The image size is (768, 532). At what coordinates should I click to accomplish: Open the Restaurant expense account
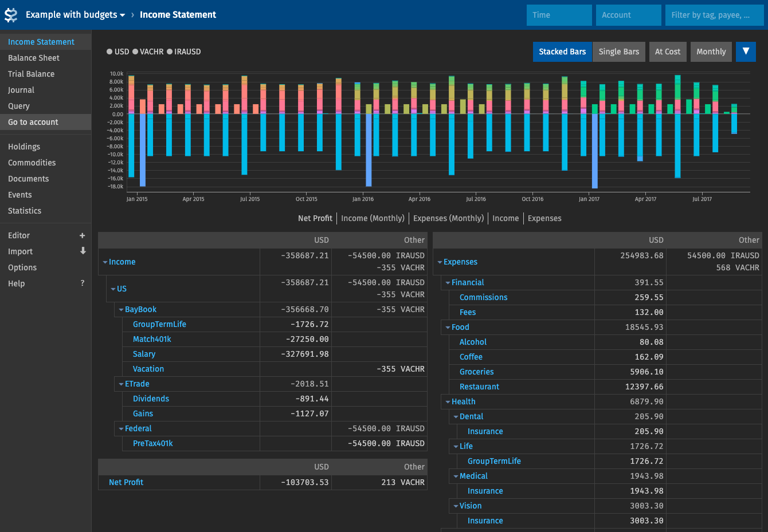(x=479, y=387)
